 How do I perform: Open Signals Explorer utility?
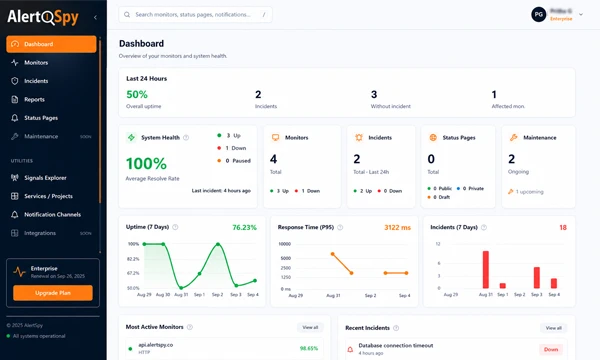click(x=51, y=178)
